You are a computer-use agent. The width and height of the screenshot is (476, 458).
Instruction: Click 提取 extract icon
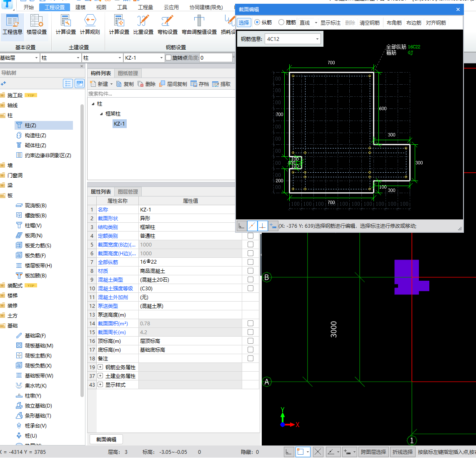click(221, 84)
